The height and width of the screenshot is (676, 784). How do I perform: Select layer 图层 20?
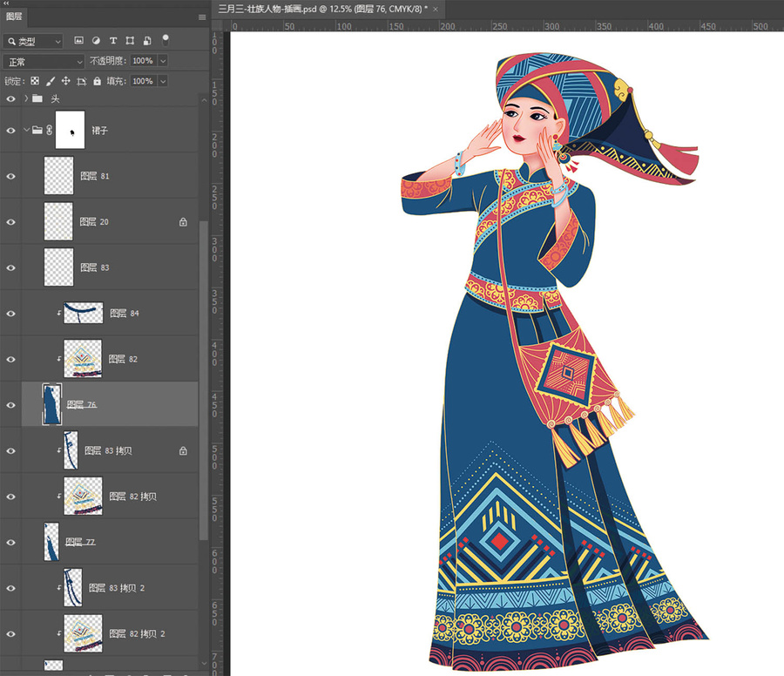(x=110, y=221)
